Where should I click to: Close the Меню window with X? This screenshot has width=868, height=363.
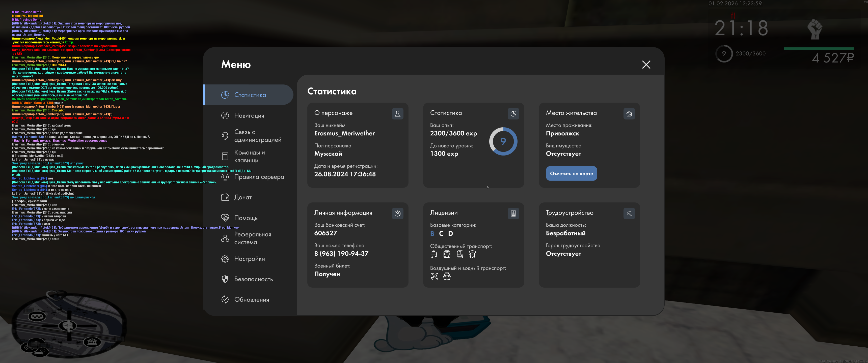646,65
